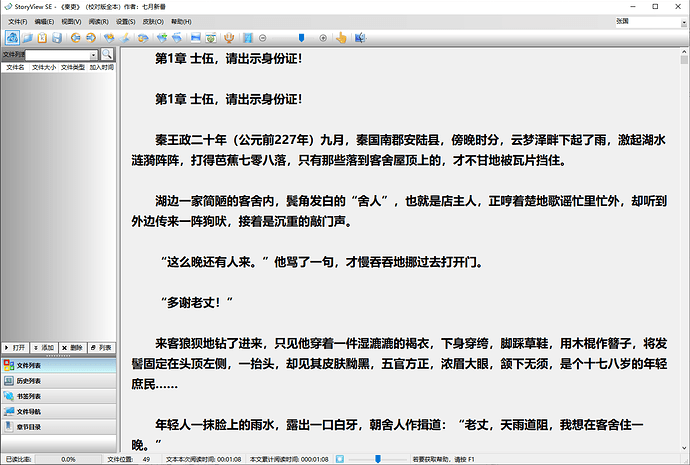This screenshot has width=690, height=465.
Task: Click the 本文累计阅读时间 status entry
Action: pyautogui.click(x=289, y=459)
